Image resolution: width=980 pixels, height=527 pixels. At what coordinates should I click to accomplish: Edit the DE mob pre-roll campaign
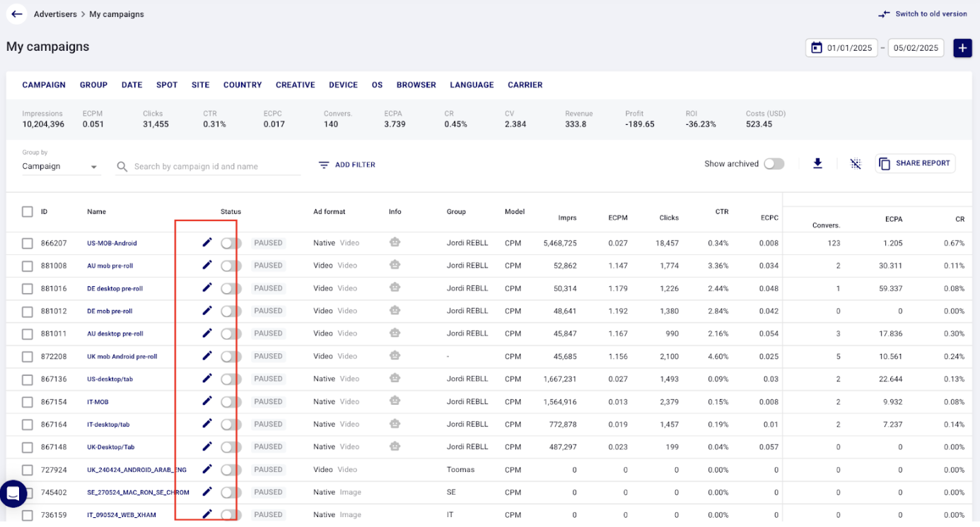tap(207, 310)
